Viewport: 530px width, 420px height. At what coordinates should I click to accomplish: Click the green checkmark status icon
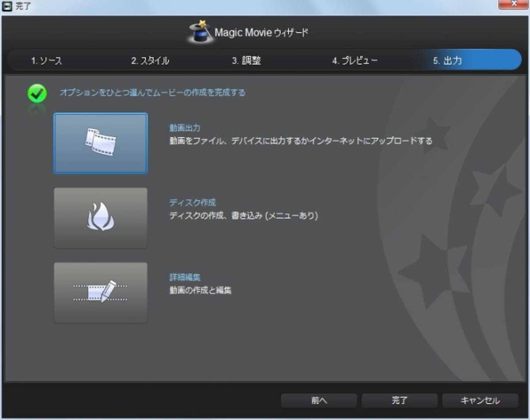pyautogui.click(x=37, y=94)
